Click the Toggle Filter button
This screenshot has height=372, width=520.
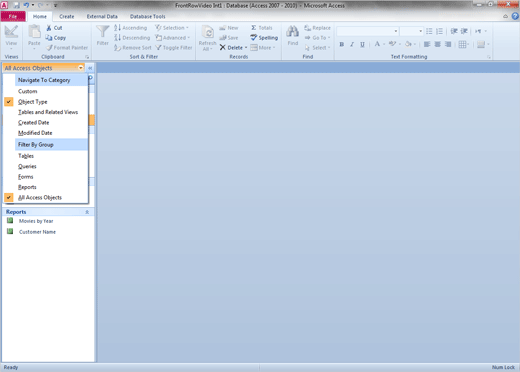click(x=174, y=48)
